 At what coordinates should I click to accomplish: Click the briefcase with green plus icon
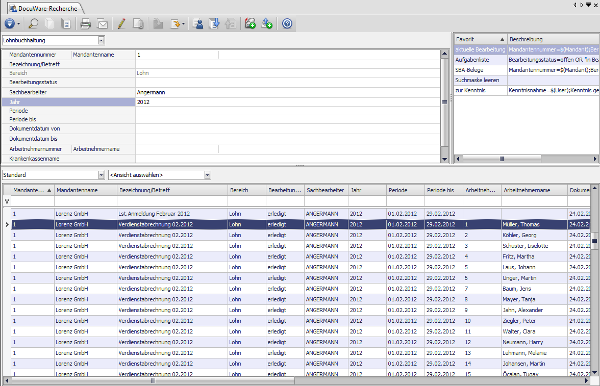tap(250, 24)
